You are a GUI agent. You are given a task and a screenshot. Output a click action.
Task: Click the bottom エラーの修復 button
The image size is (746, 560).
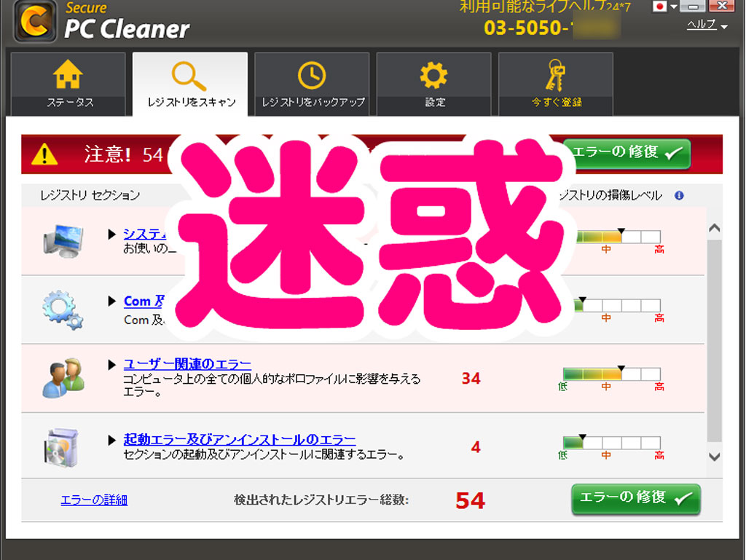tap(635, 499)
